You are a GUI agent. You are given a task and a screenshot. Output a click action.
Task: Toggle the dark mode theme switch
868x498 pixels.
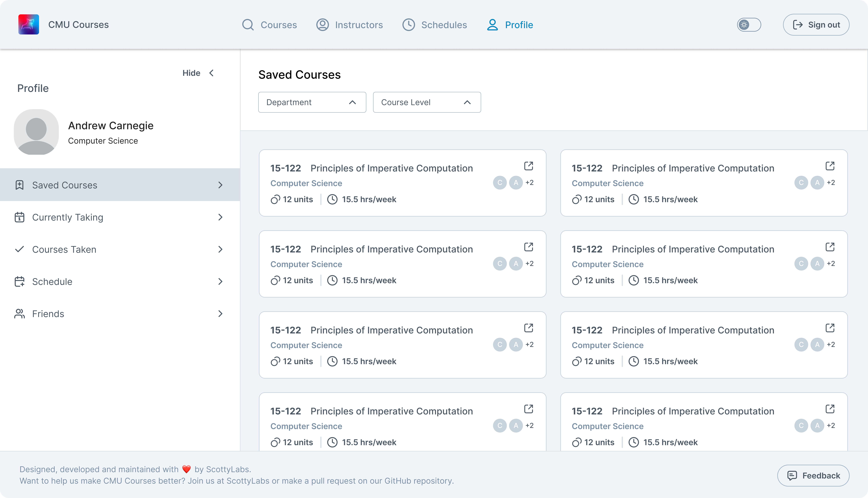click(749, 25)
